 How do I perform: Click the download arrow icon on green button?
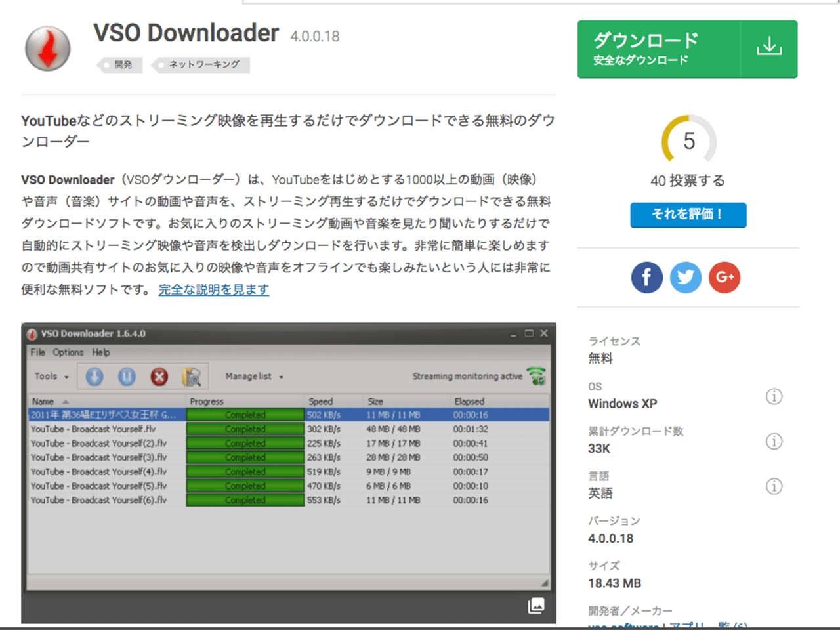click(x=769, y=47)
